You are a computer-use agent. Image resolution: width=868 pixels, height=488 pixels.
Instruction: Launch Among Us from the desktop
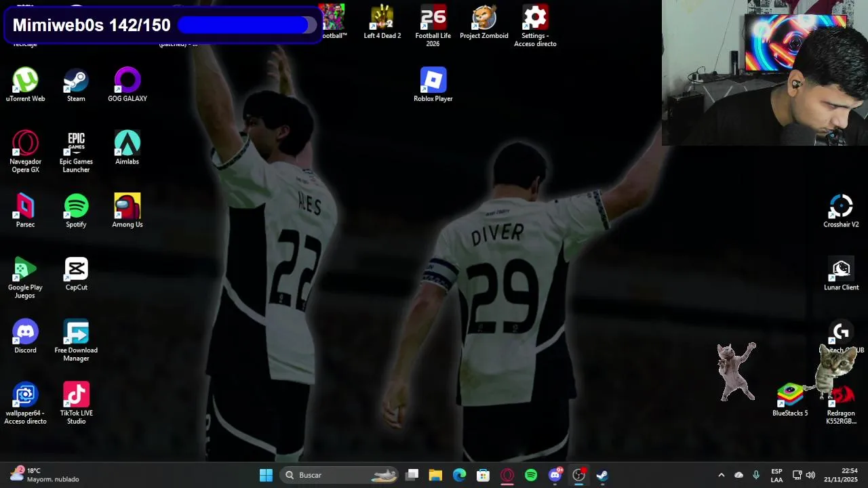click(x=127, y=211)
